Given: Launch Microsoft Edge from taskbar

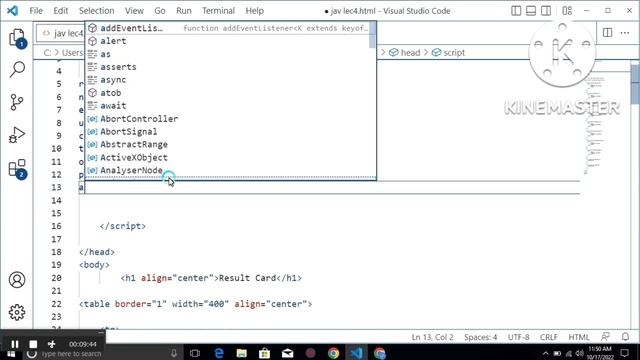Looking at the screenshot, I should pyautogui.click(x=219, y=353).
